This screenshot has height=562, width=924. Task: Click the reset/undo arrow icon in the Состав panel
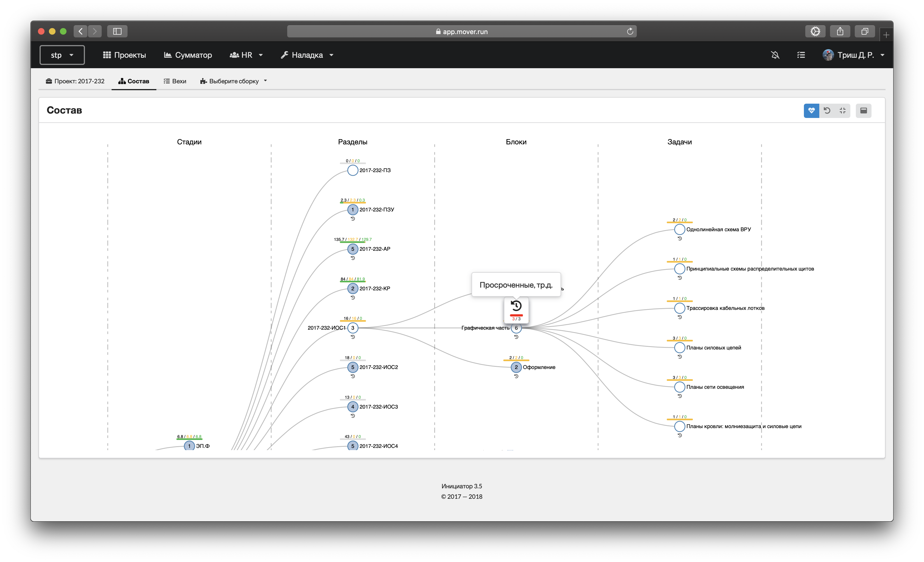click(x=827, y=110)
